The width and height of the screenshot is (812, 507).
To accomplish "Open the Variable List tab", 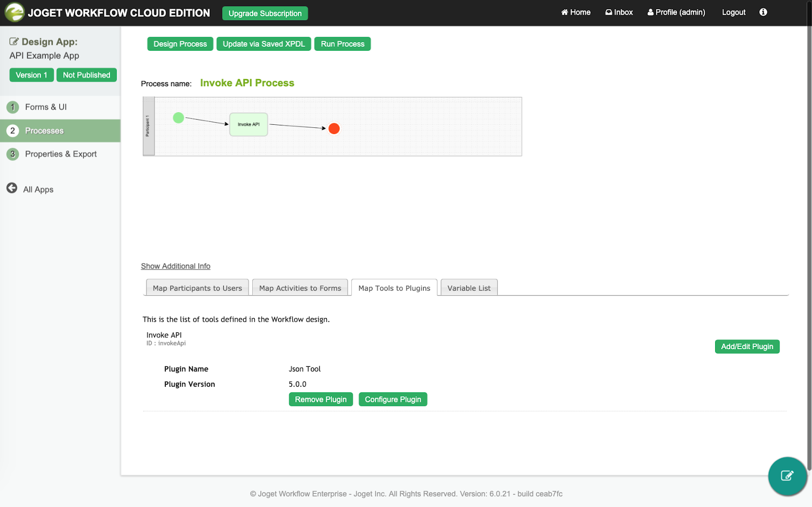I will tap(469, 288).
